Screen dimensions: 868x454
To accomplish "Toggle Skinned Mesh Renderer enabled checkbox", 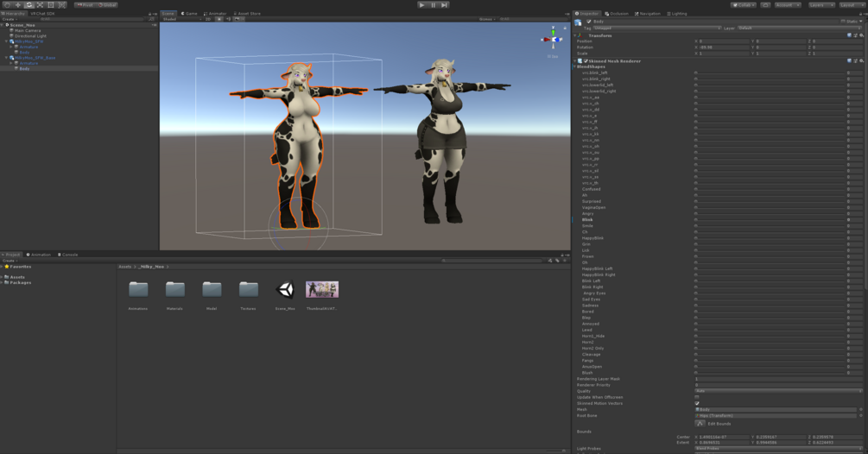I will coord(586,60).
